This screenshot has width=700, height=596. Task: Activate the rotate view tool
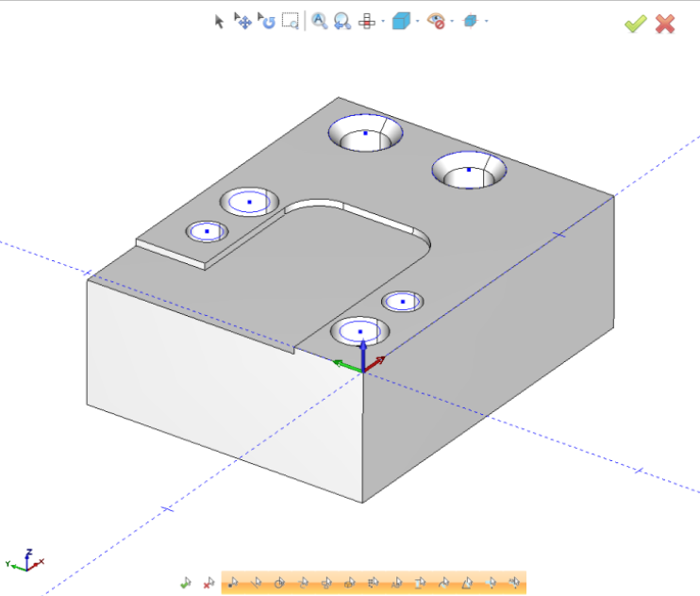coord(267,21)
